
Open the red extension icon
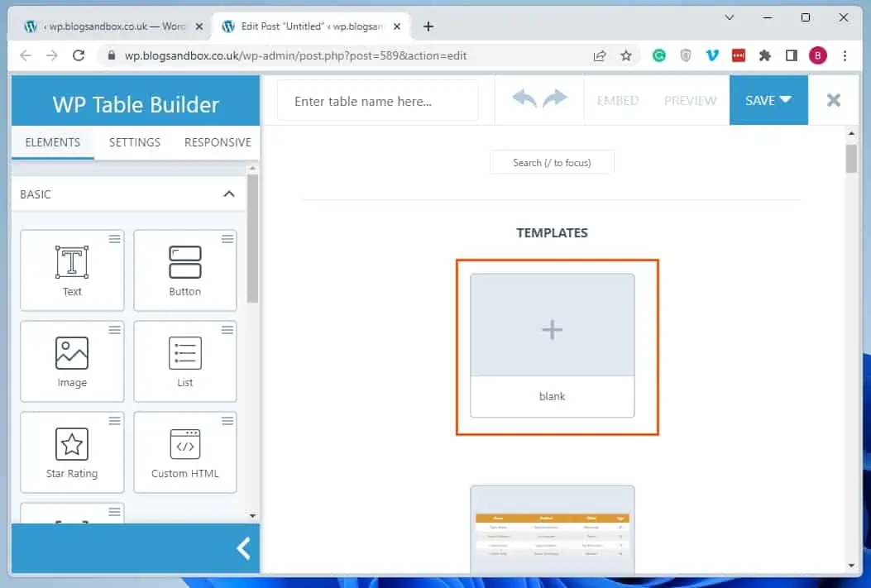coord(738,55)
